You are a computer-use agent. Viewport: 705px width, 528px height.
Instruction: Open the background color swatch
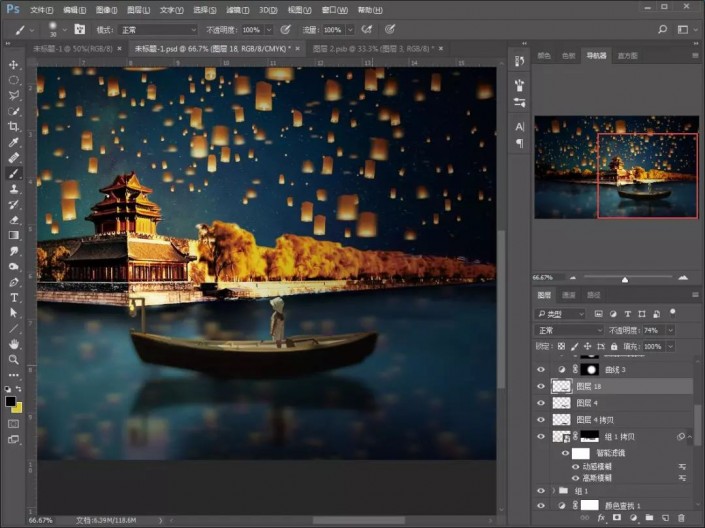[x=18, y=408]
